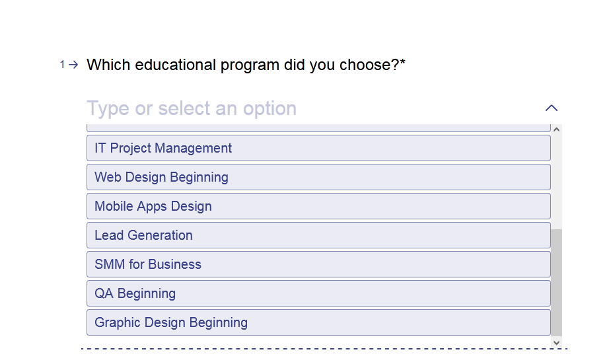Click the arrow icon beside question number
611x364 pixels.
[73, 64]
